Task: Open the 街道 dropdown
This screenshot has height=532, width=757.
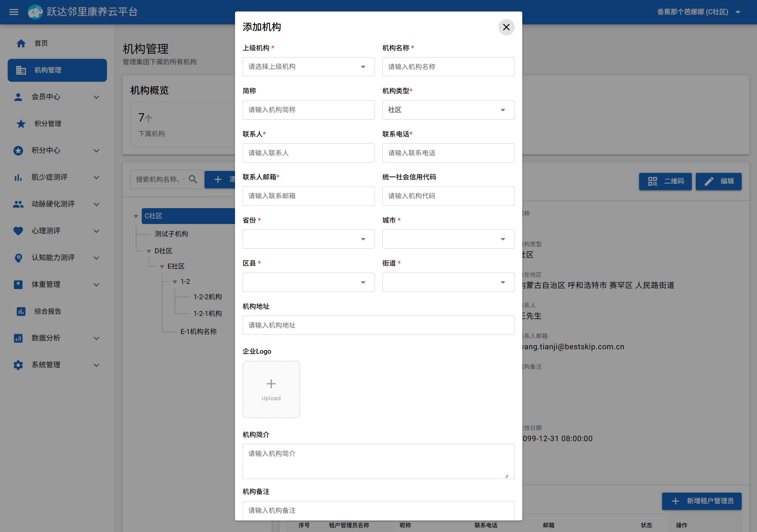Action: [448, 283]
